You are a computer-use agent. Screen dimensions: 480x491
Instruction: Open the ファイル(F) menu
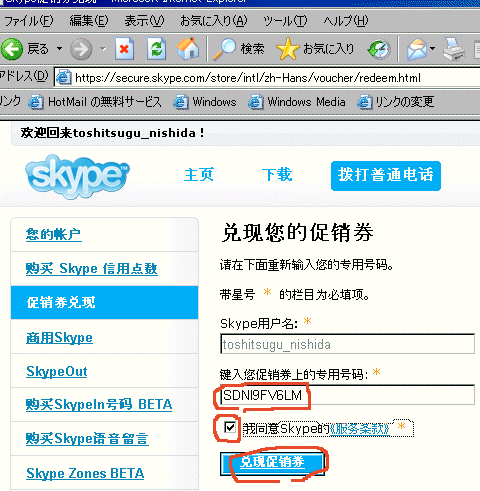(x=29, y=21)
